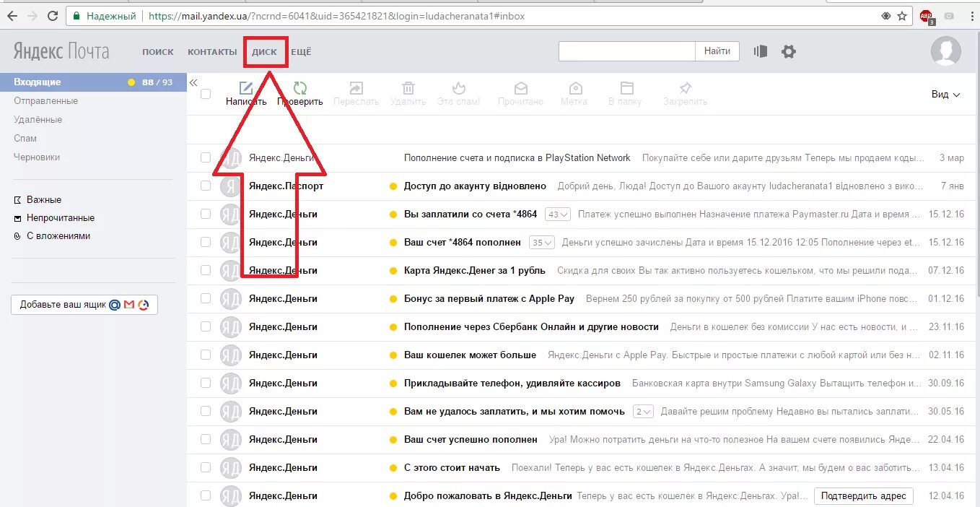Screen dimensions: 980x507
Task: Select the Спам folder
Action: click(x=25, y=138)
